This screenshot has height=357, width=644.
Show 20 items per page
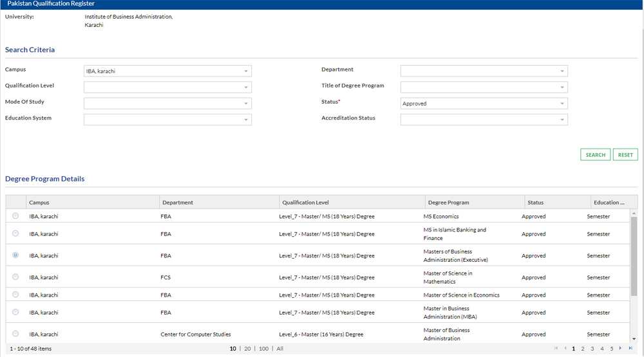(247, 349)
